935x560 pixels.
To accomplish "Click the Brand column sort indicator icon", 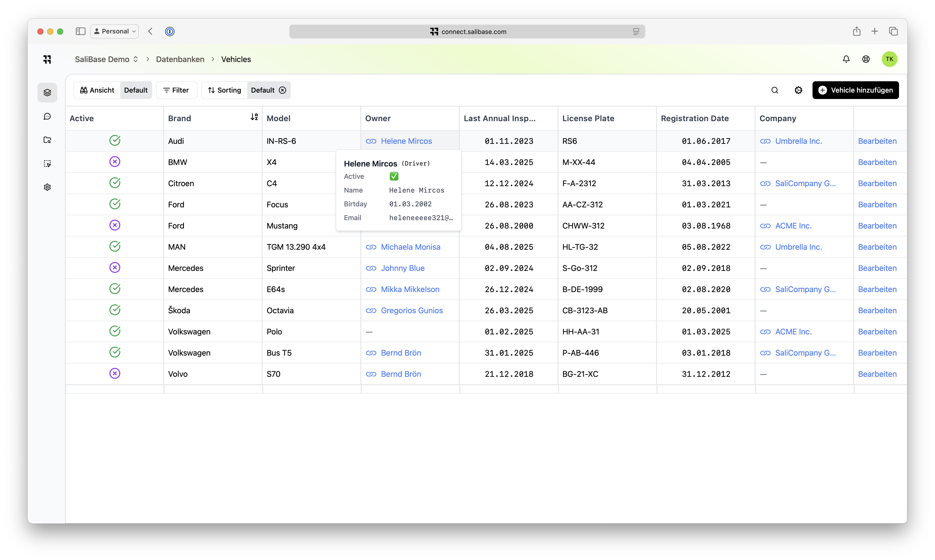I will click(x=254, y=117).
